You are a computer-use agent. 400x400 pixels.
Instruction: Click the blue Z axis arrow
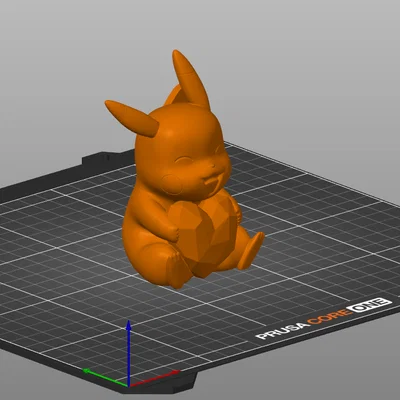click(128, 353)
